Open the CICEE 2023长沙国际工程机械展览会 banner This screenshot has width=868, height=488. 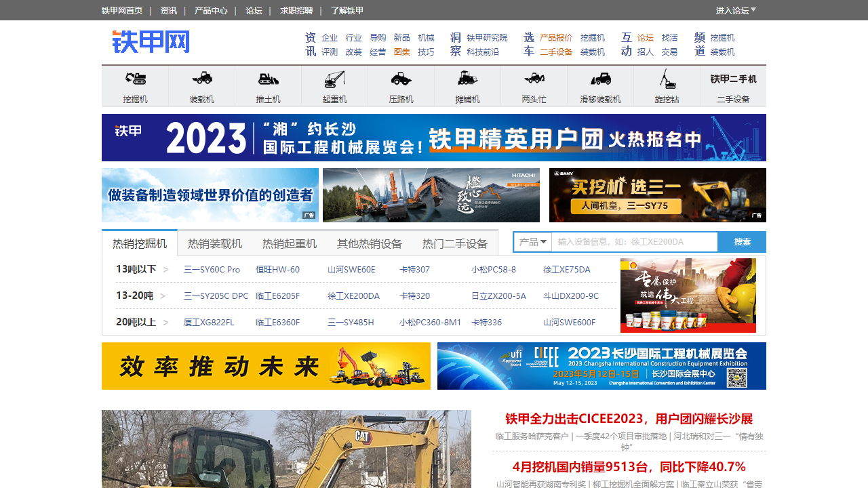click(601, 366)
